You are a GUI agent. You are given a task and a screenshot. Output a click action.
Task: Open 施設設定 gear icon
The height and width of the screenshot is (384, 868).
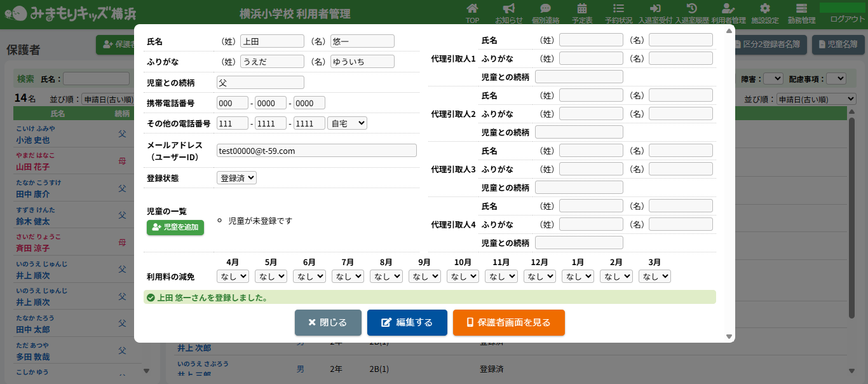pos(764,9)
